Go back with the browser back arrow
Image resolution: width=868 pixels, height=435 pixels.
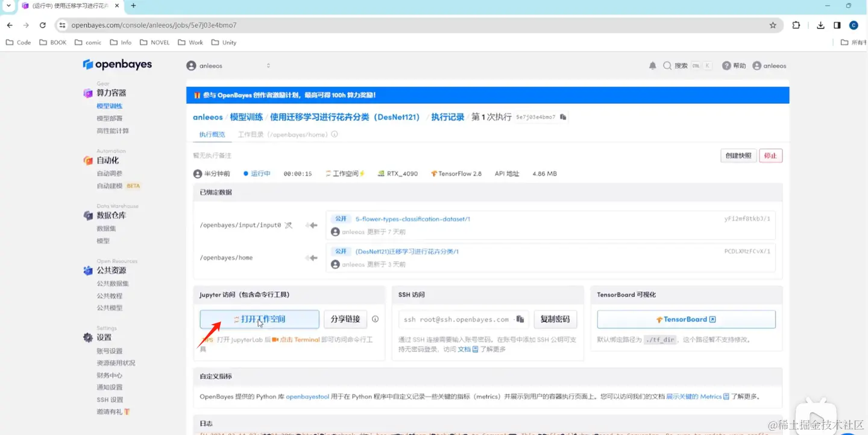click(x=10, y=25)
